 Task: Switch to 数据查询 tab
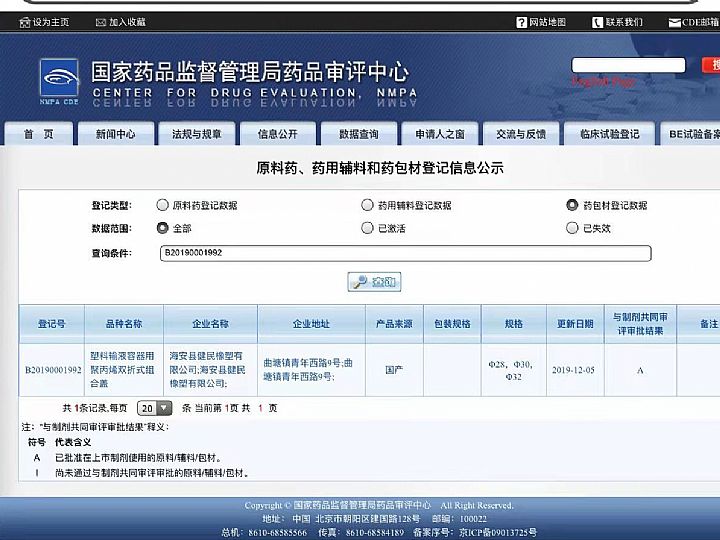point(358,134)
